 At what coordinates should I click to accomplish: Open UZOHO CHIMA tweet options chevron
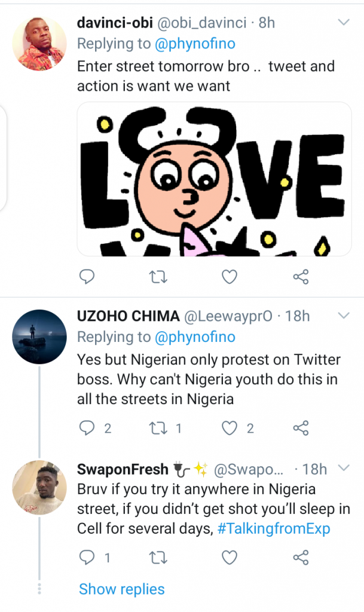click(344, 314)
